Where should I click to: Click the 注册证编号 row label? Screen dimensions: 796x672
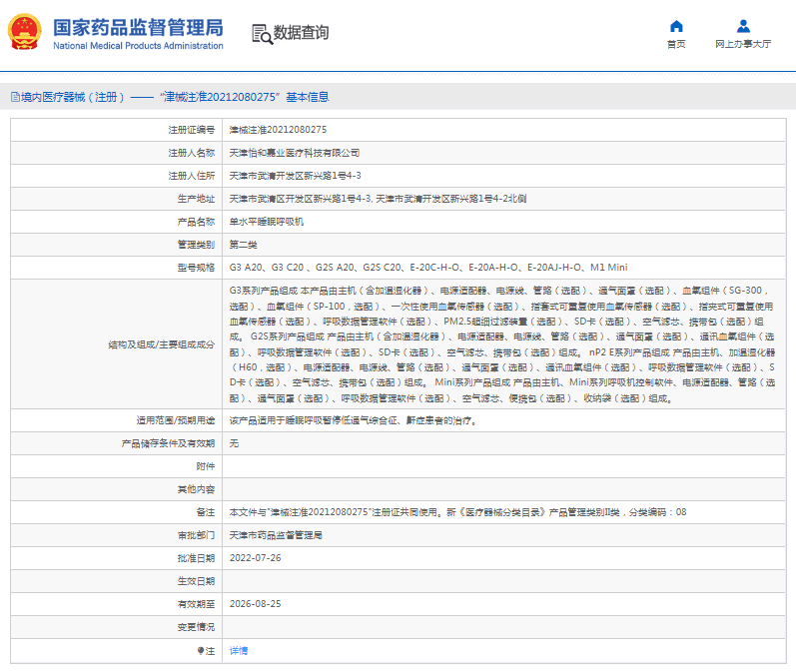pyautogui.click(x=192, y=130)
